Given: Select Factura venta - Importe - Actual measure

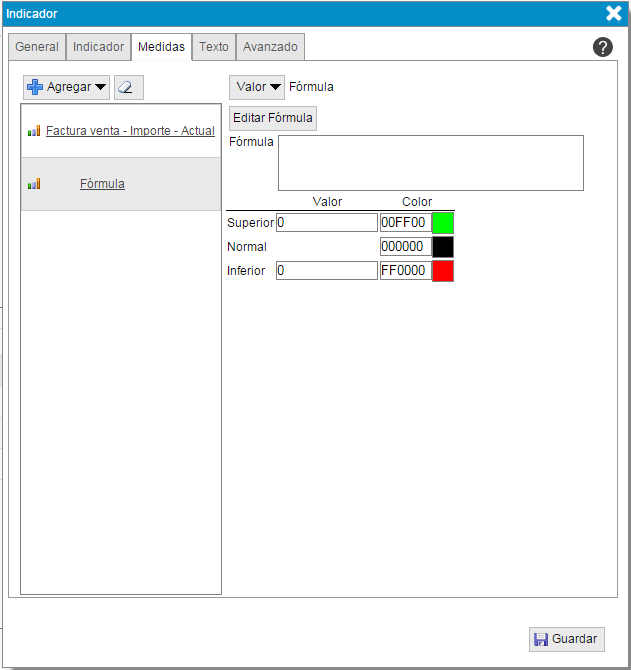Looking at the screenshot, I should point(130,131).
